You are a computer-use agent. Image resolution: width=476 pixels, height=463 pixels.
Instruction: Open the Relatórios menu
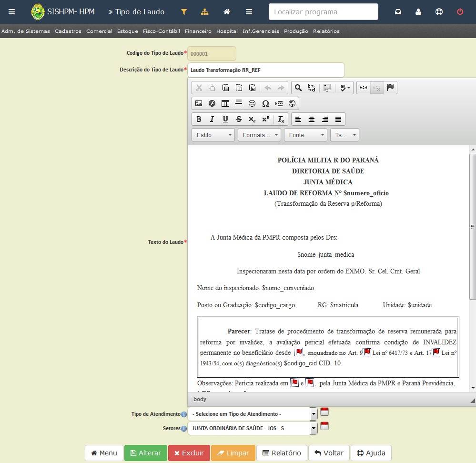[326, 31]
